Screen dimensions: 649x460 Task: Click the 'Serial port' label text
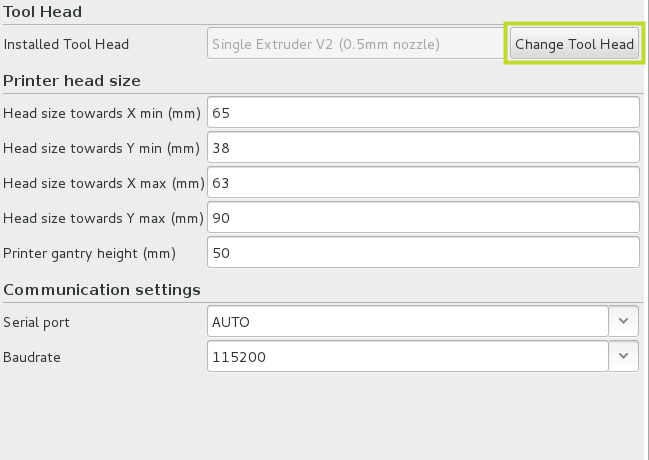tap(36, 323)
